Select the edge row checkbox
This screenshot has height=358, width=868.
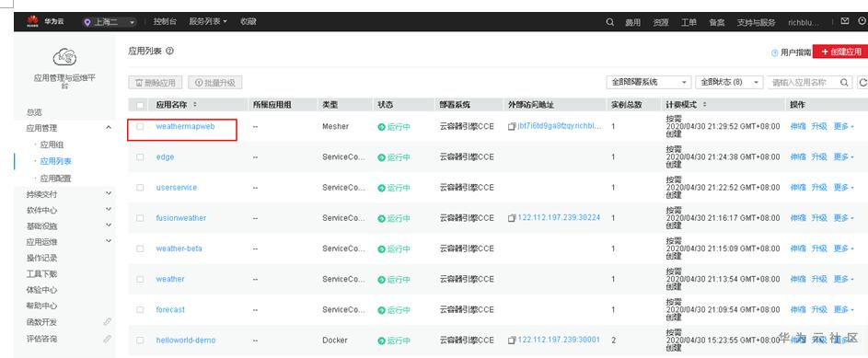140,157
